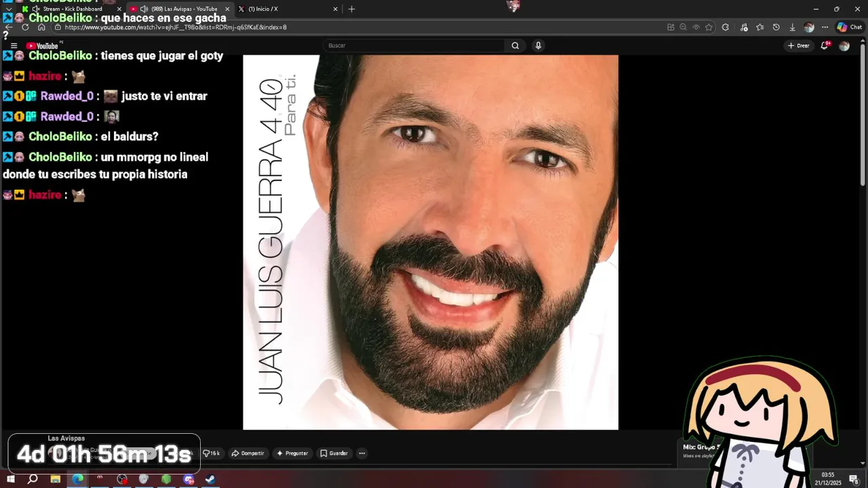Open the taskbar notification center icon
This screenshot has width=868, height=488.
pos(853,479)
